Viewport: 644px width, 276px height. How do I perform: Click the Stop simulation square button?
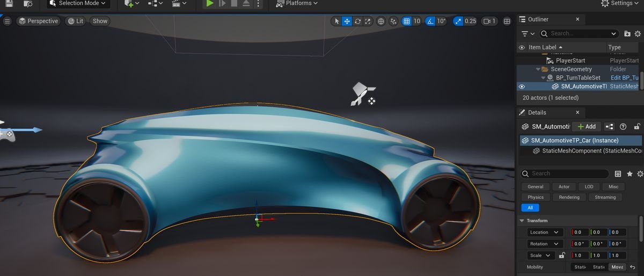coord(234,3)
